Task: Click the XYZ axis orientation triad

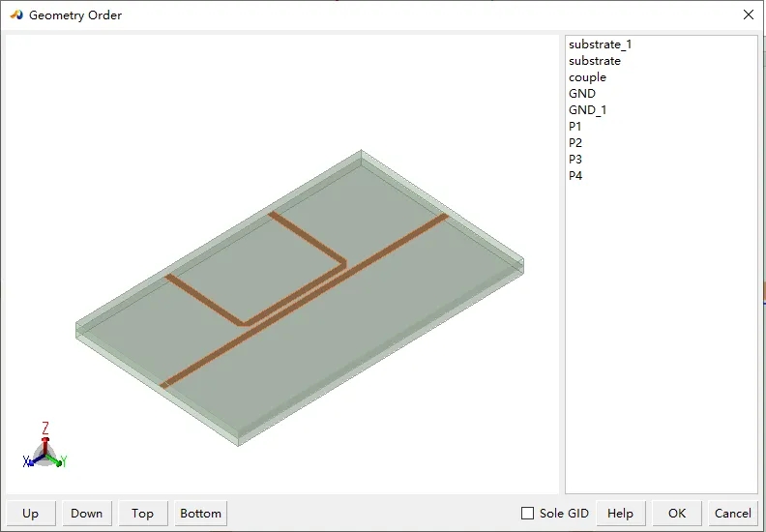Action: 44,446
